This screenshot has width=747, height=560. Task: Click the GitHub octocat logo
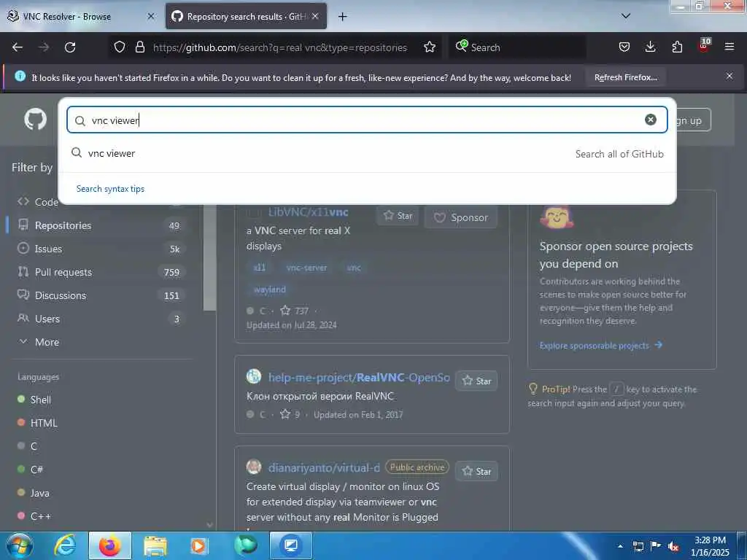[36, 119]
